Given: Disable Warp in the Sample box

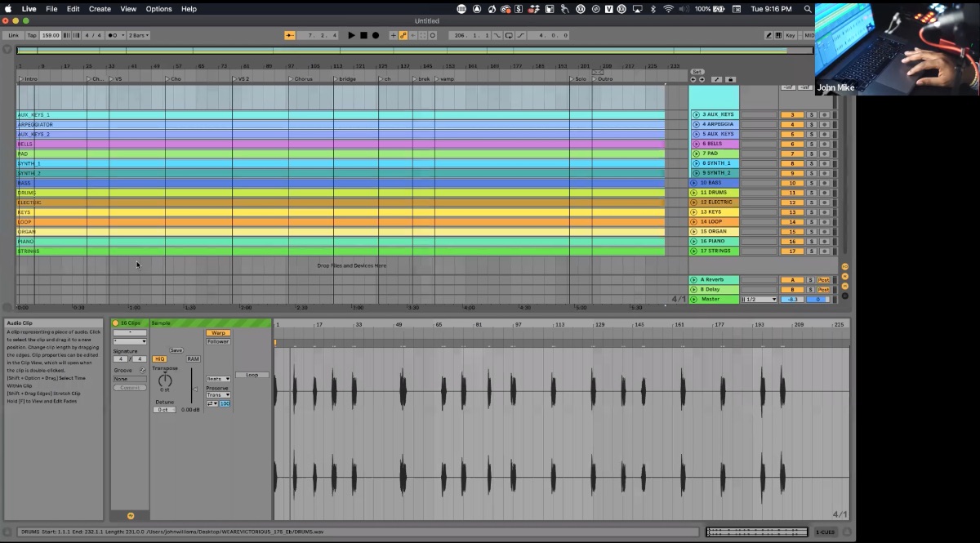Looking at the screenshot, I should [218, 332].
